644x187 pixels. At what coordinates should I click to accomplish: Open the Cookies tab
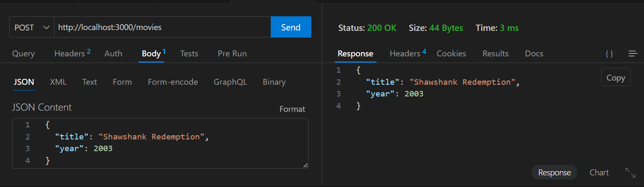point(451,53)
